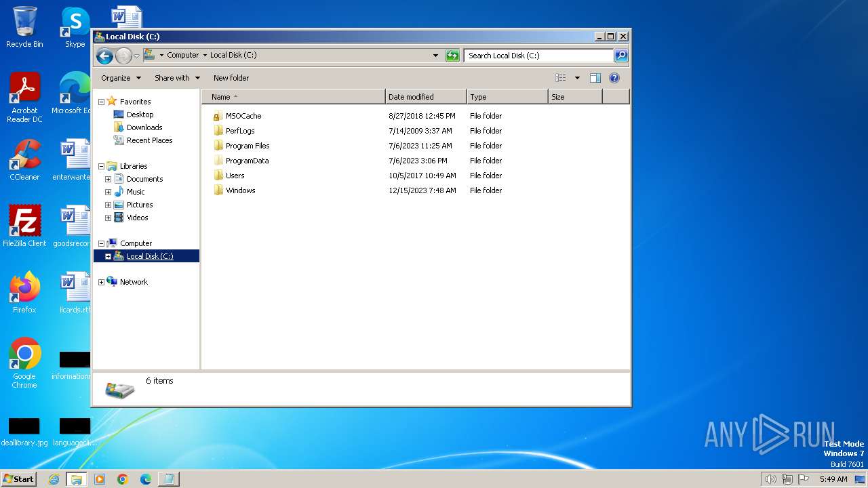Open the view options dropdown arrow

(x=577, y=78)
